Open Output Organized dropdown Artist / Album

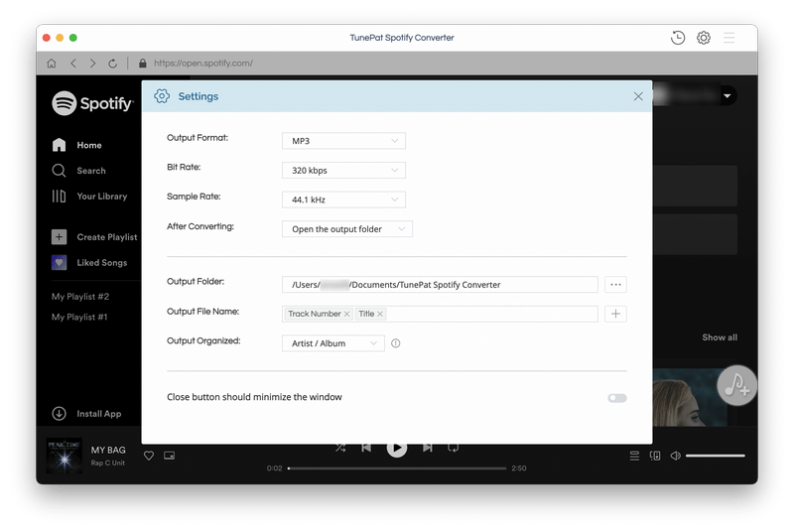(x=333, y=343)
